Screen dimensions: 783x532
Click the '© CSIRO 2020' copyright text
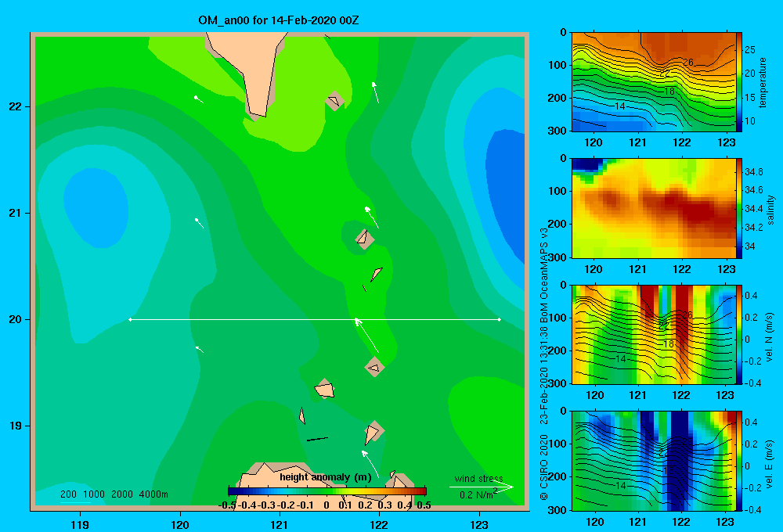(544, 467)
